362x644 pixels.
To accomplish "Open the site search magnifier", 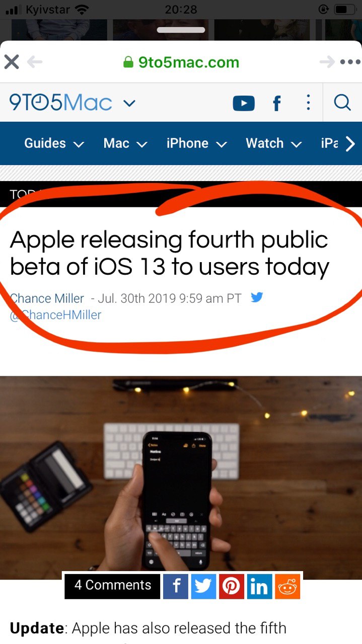I will tap(342, 103).
